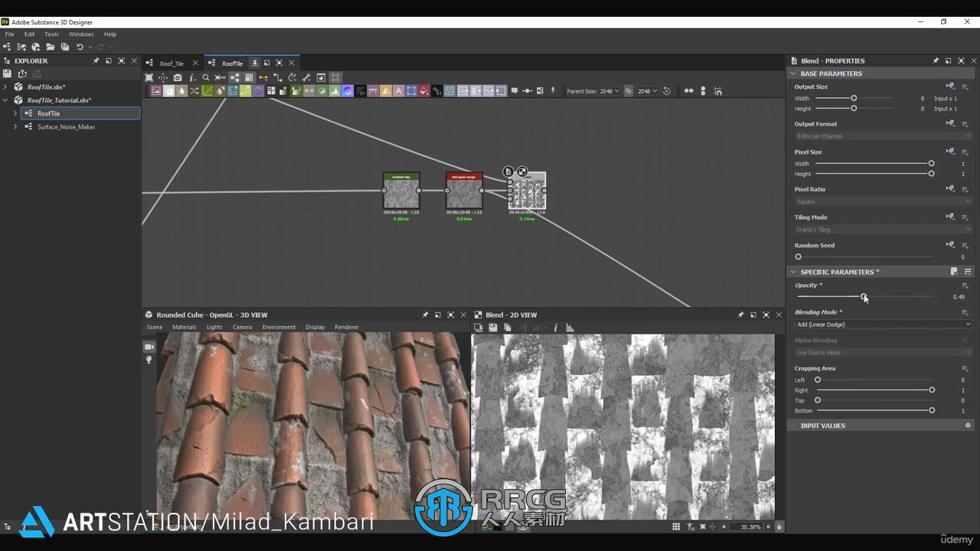Add a Levels node with histogram icon
The height and width of the screenshot is (551, 980).
[335, 90]
